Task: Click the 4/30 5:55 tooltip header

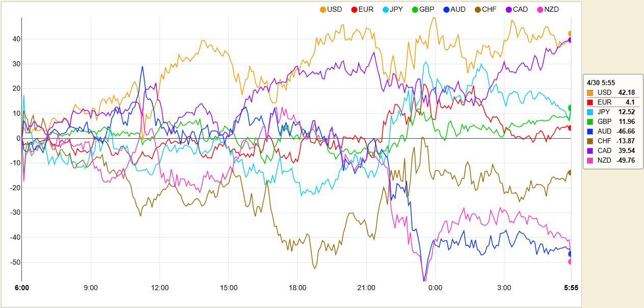Action: click(x=601, y=82)
